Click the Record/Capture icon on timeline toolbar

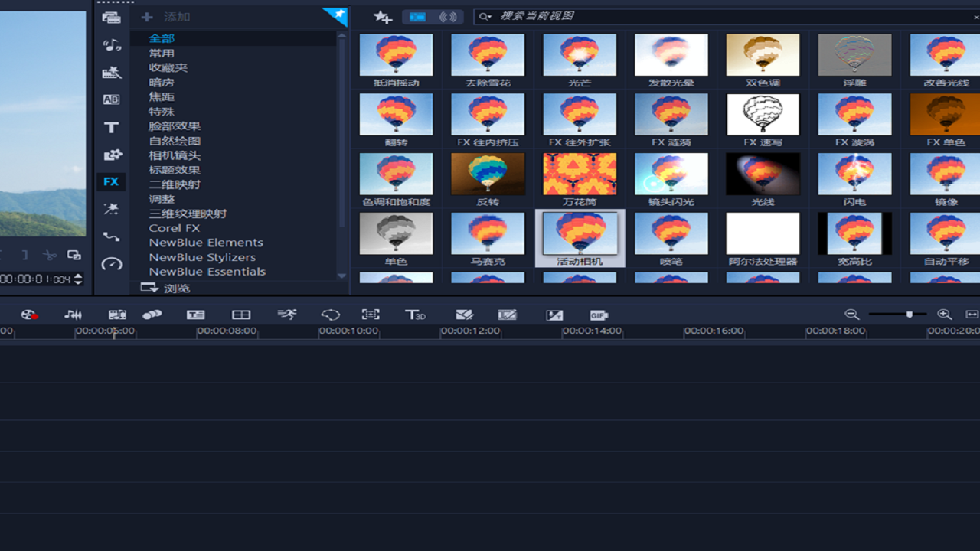(29, 315)
